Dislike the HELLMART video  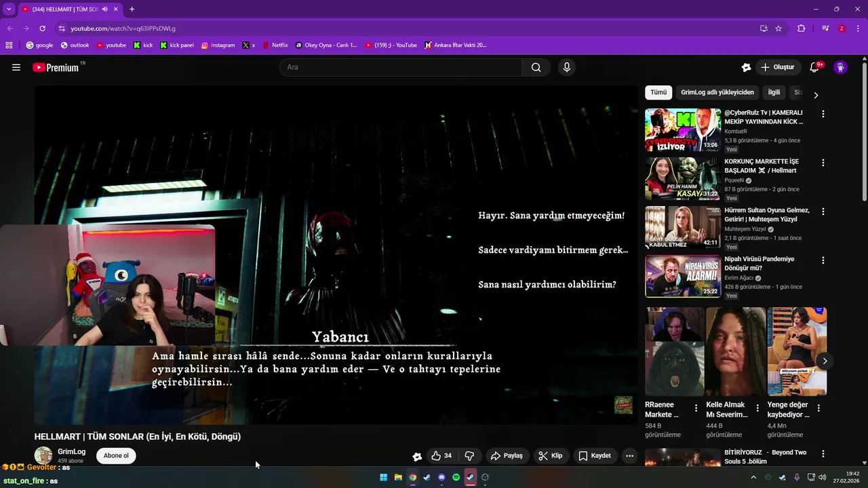(x=469, y=456)
